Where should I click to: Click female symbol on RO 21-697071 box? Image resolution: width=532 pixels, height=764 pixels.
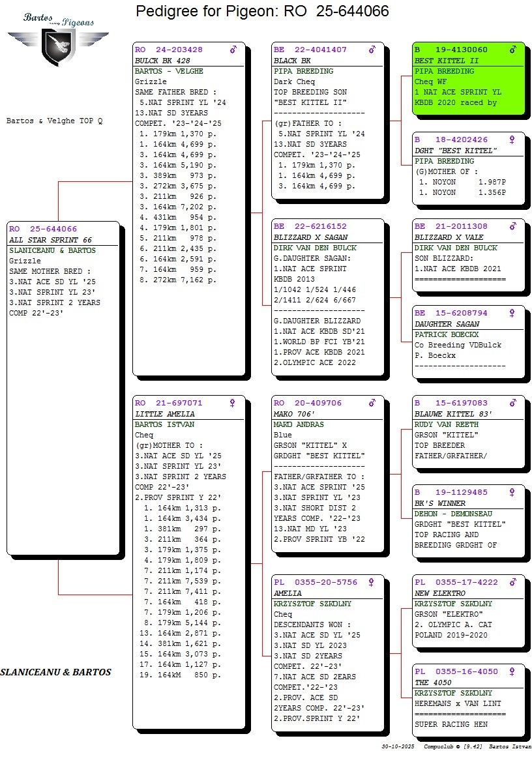pos(233,403)
